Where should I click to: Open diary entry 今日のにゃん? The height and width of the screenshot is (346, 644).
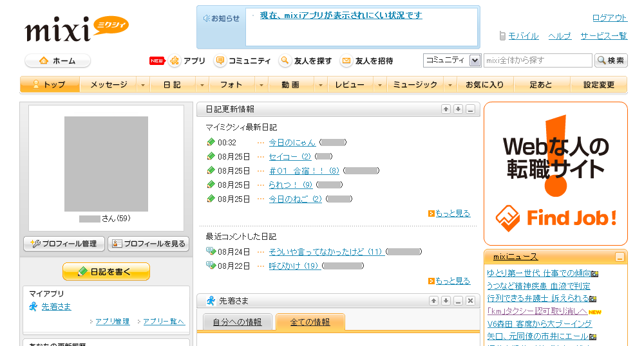pos(292,142)
